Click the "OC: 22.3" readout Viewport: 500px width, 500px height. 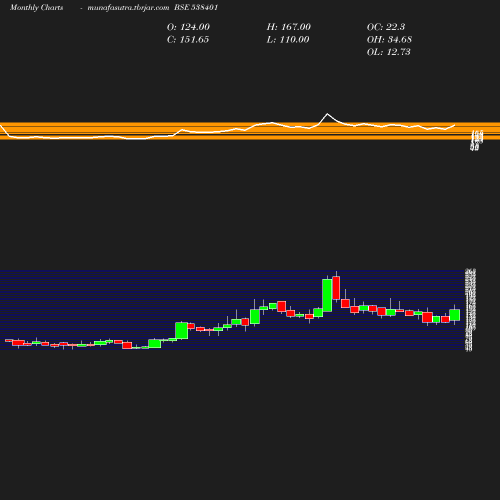tap(386, 27)
